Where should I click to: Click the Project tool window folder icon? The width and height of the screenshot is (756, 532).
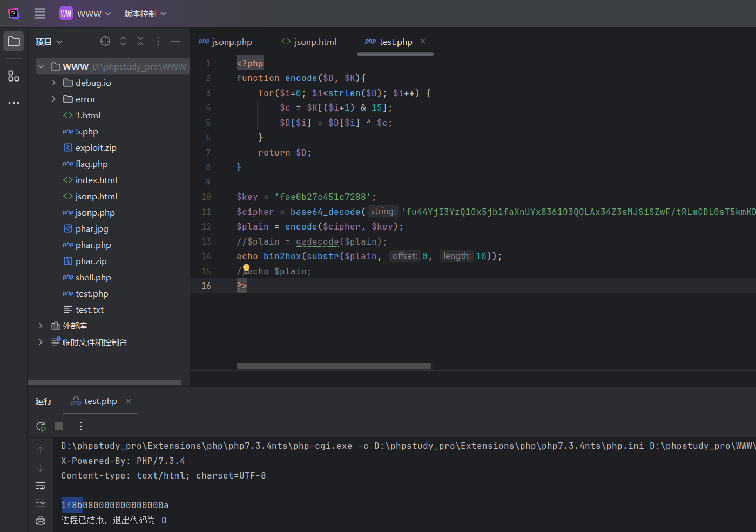(x=13, y=42)
